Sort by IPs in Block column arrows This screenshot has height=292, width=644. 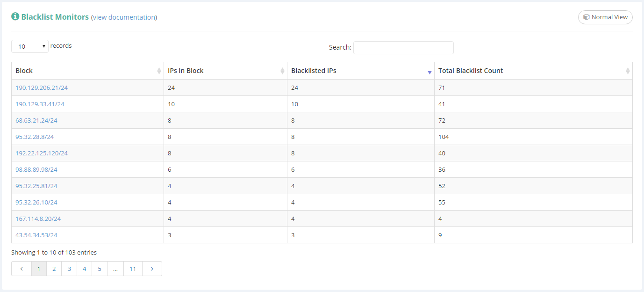point(282,71)
